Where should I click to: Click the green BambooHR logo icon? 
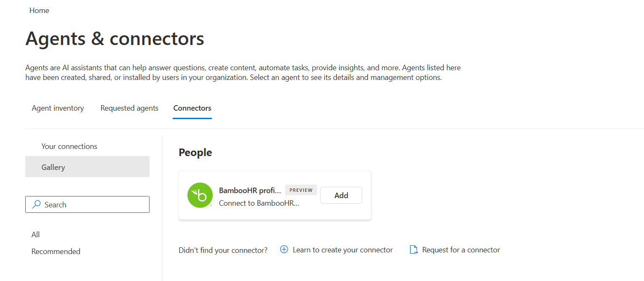pyautogui.click(x=200, y=195)
